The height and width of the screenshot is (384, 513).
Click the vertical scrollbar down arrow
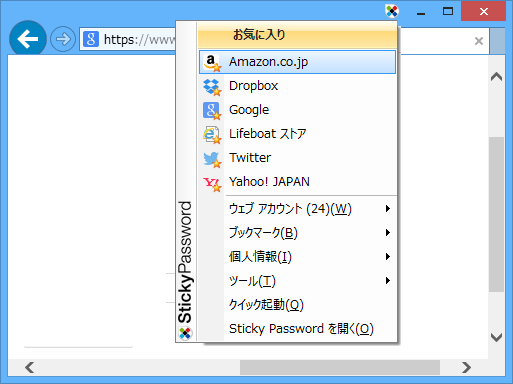coord(496,337)
